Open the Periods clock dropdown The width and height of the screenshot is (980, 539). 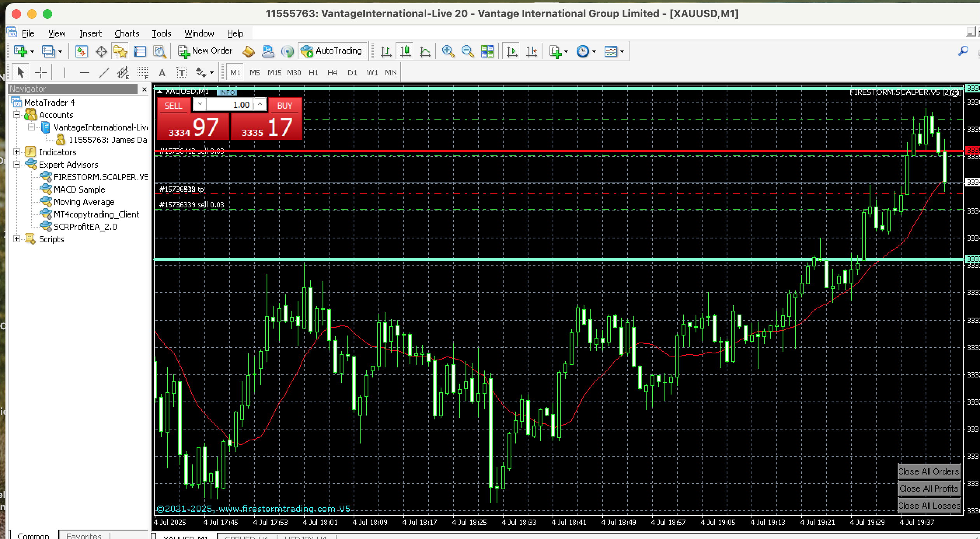click(x=586, y=51)
